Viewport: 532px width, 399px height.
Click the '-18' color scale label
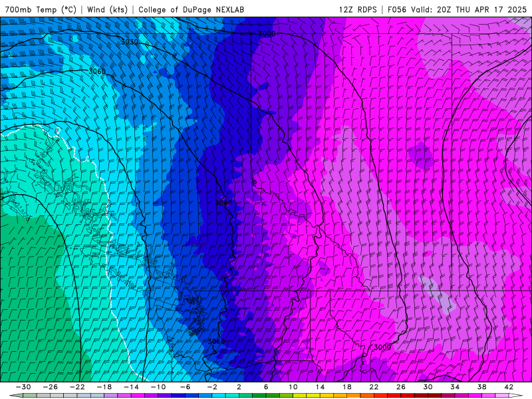click(x=104, y=387)
